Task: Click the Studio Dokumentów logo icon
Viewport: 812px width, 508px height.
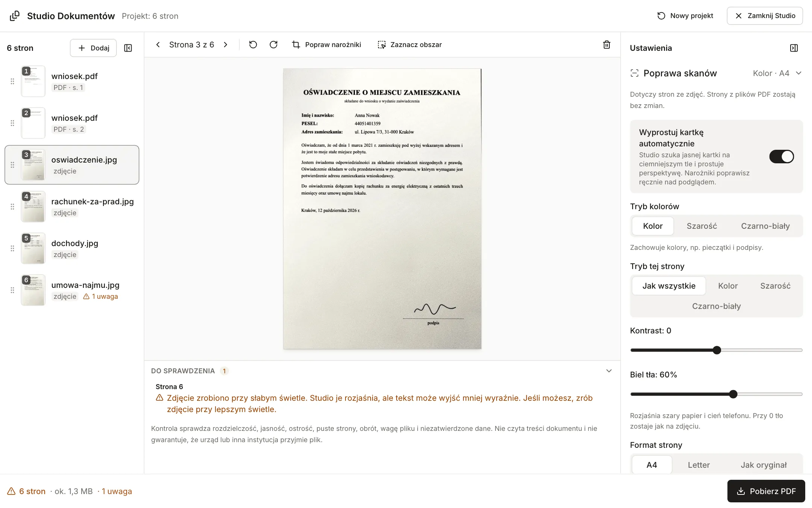Action: (x=15, y=16)
